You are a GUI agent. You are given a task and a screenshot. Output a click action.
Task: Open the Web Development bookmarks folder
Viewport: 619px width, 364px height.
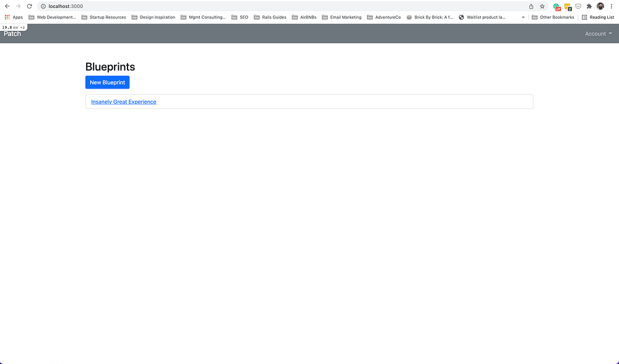click(x=52, y=17)
